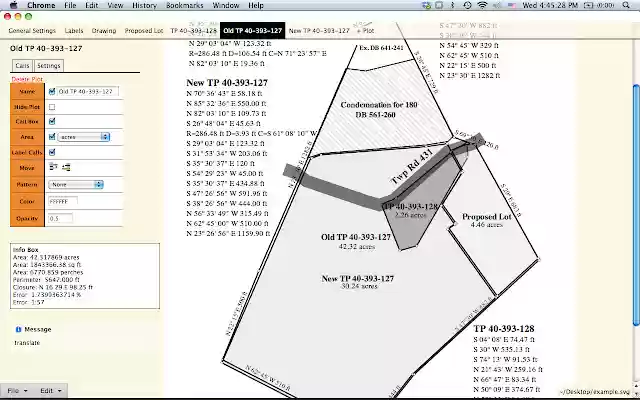Click the volume speaker icon
Screen dimensions: 640x400
tap(497, 5)
